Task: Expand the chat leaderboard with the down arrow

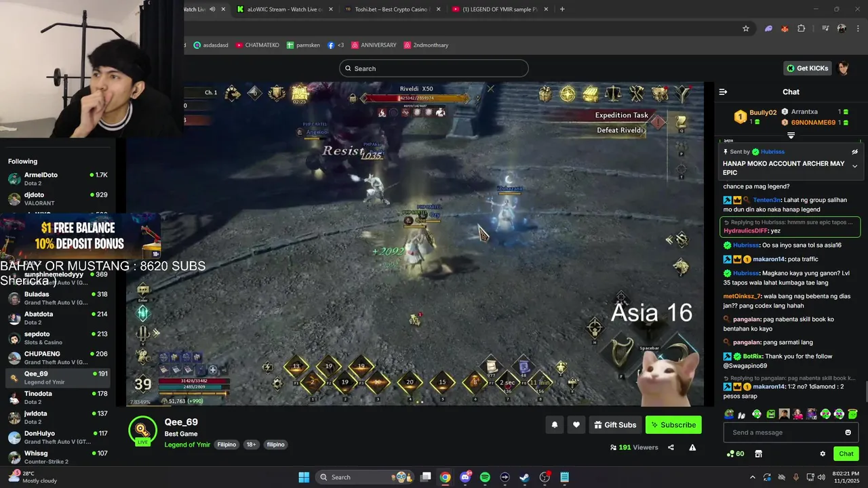Action: pos(791,136)
